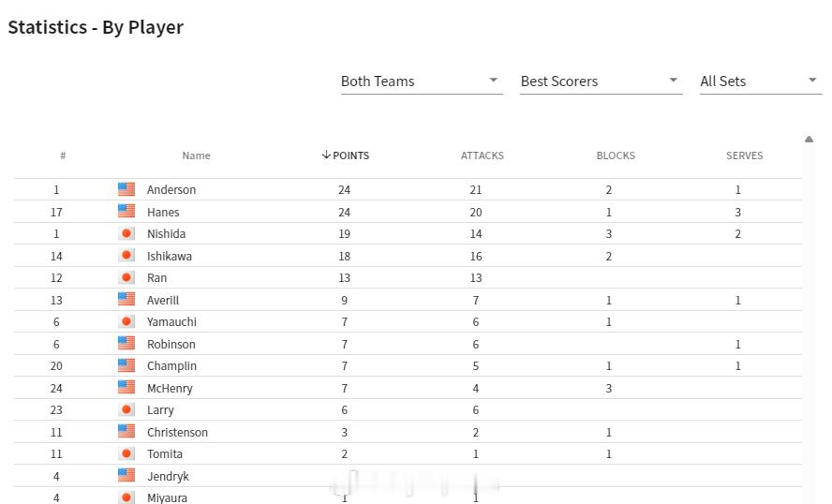
Task: Click the USA flag icon beside Anderson
Action: pos(126,189)
